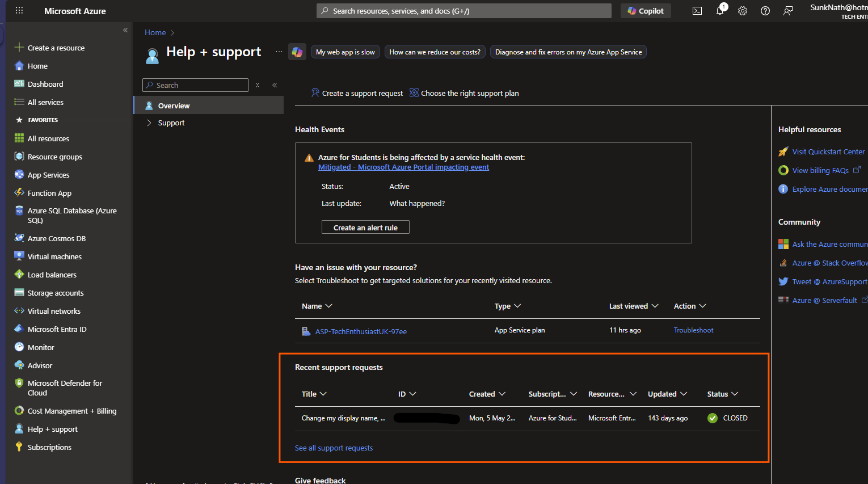Click Create a support request
The height and width of the screenshot is (484, 868).
point(357,93)
